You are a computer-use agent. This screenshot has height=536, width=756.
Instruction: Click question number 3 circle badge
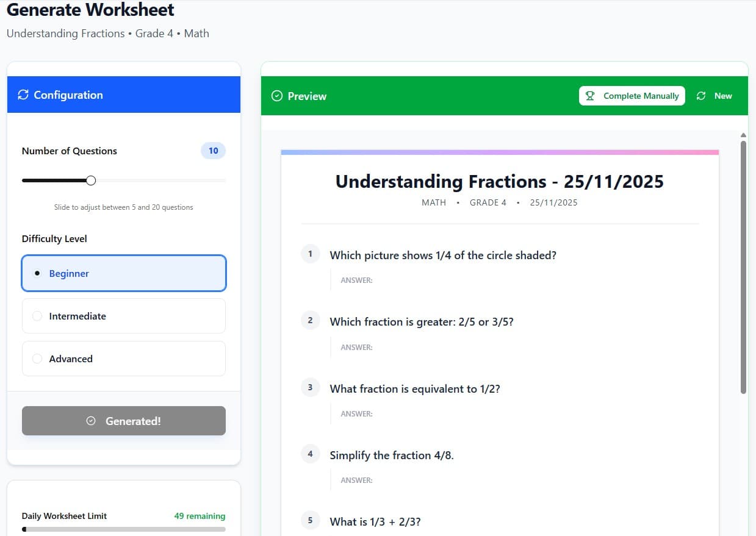310,387
